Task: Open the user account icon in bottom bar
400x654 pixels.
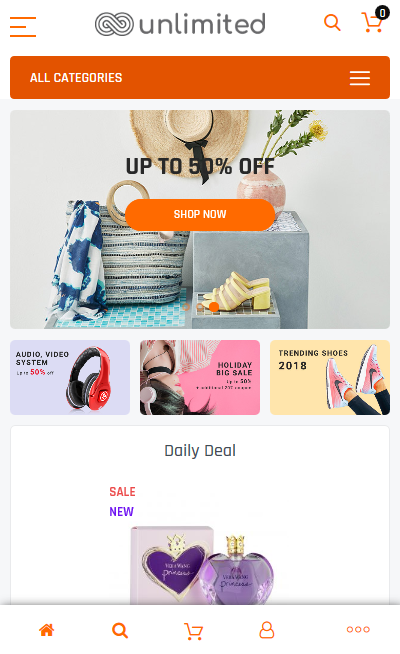Action: click(x=267, y=630)
